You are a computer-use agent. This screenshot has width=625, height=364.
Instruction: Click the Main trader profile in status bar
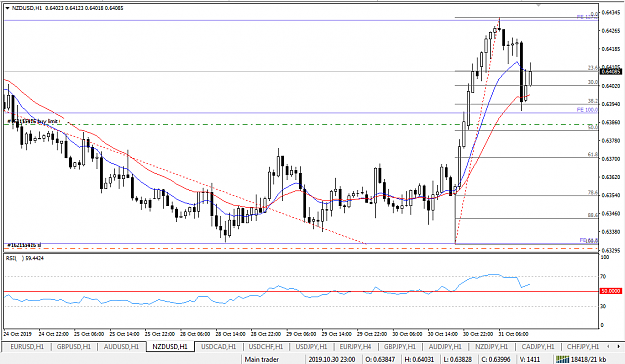pyautogui.click(x=261, y=359)
